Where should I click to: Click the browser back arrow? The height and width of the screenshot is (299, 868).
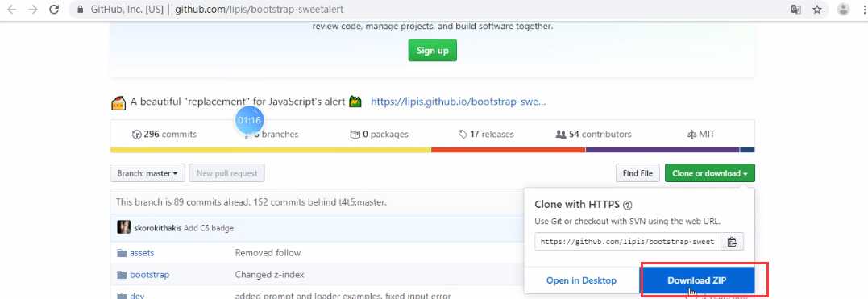point(11,10)
